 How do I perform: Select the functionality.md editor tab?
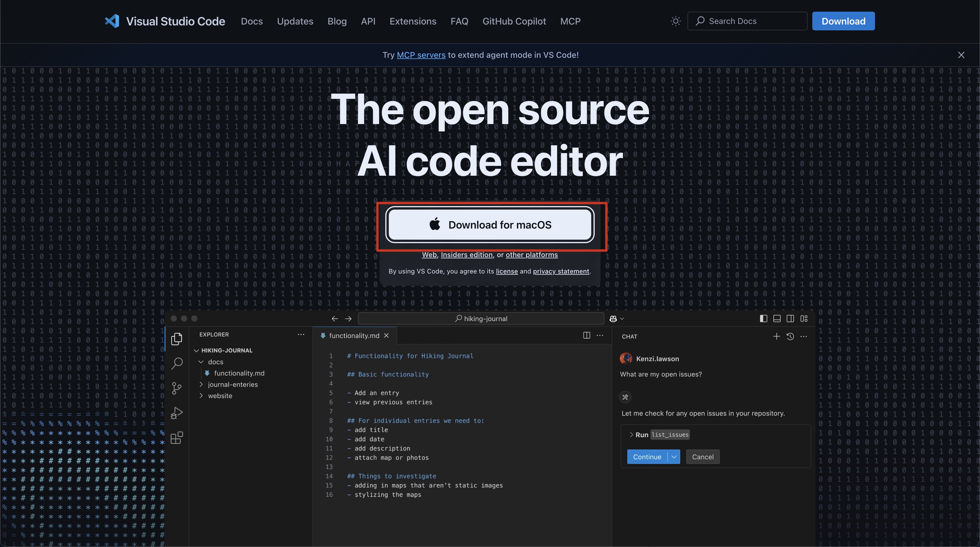[354, 335]
